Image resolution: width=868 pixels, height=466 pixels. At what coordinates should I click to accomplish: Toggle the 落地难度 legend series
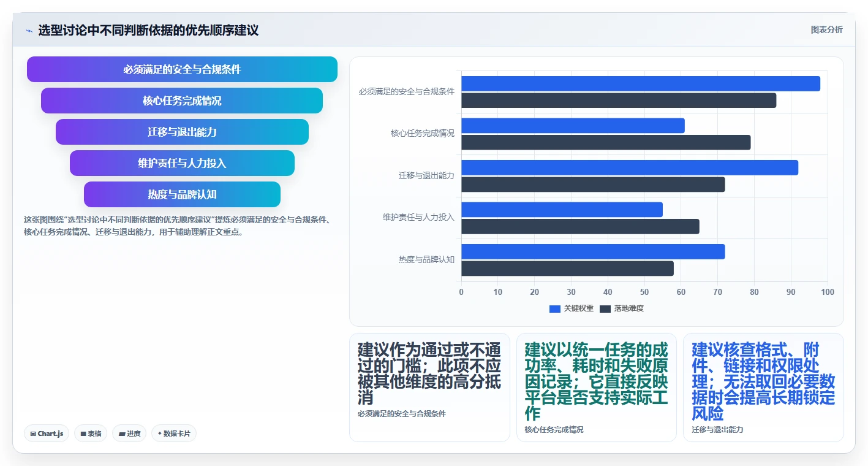(622, 308)
